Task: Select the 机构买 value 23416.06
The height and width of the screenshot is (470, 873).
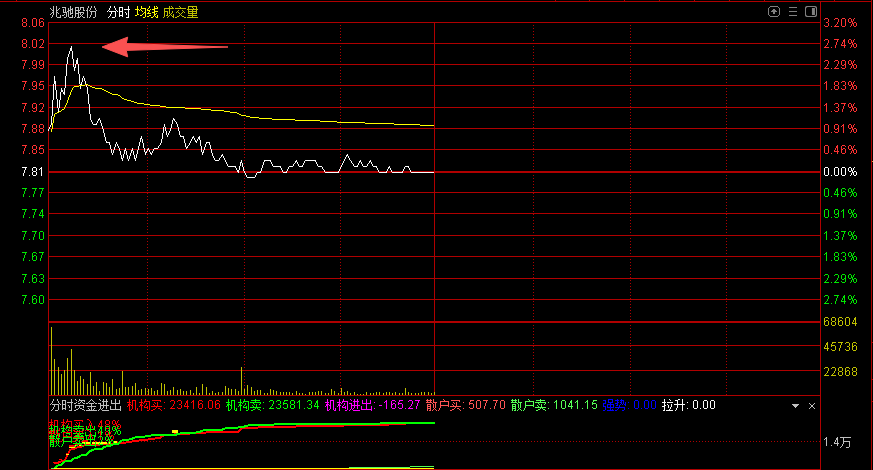Action: pyautogui.click(x=195, y=405)
